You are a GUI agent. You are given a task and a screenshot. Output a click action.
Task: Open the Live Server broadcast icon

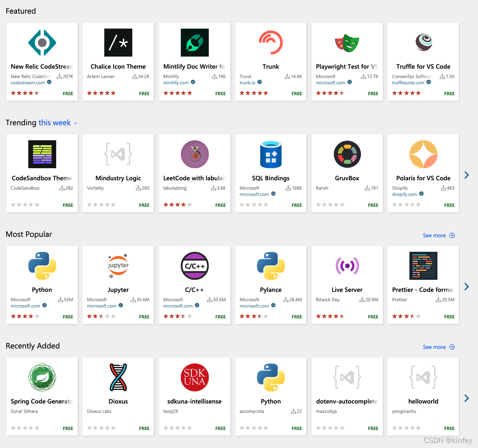click(x=347, y=266)
